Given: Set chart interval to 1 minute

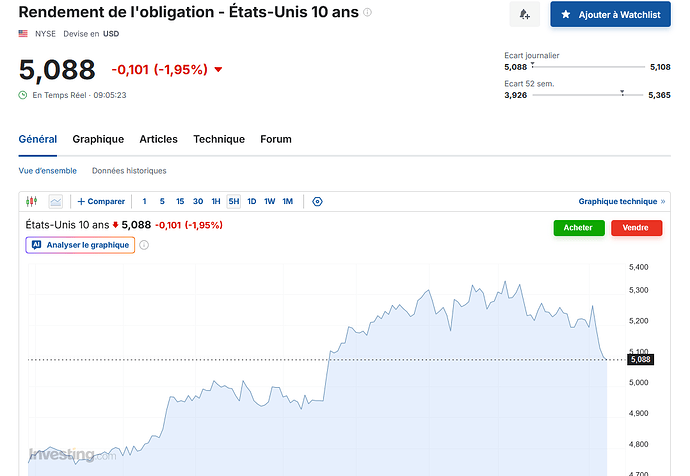Looking at the screenshot, I should click(144, 201).
